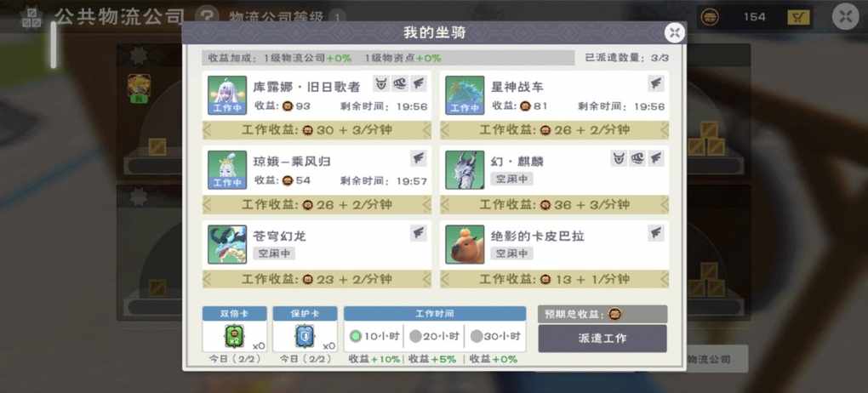Click the wing trait icon on 琼娥—乘风归
The height and width of the screenshot is (393, 868).
419,159
